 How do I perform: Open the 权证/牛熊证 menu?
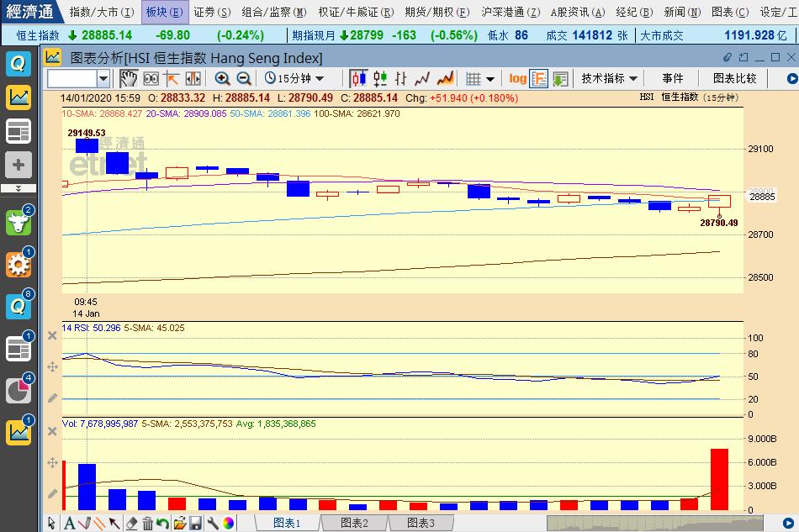pyautogui.click(x=356, y=12)
